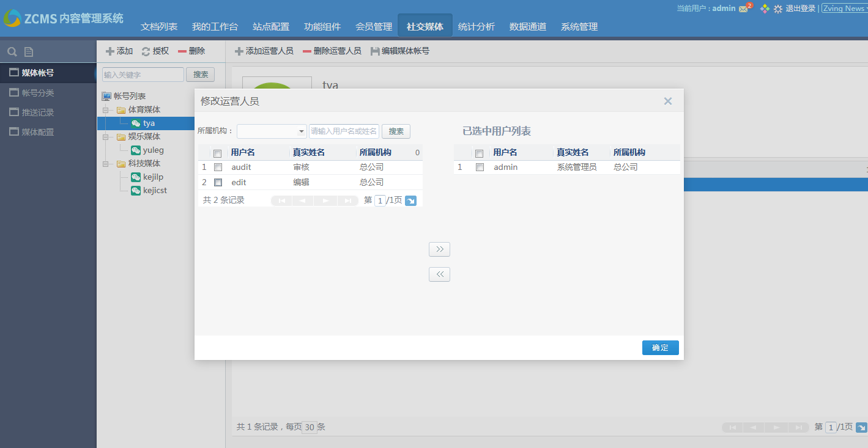
Task: Click the move-right double arrow button
Action: (439, 249)
